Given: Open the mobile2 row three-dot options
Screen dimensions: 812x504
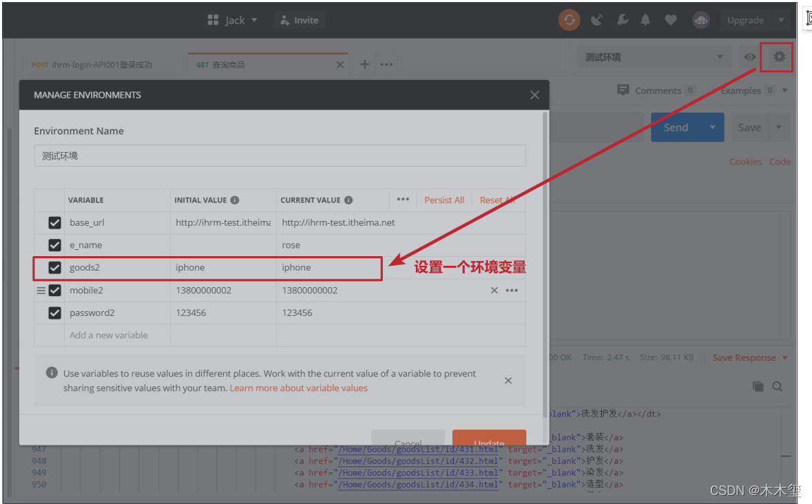Looking at the screenshot, I should pyautogui.click(x=512, y=291).
